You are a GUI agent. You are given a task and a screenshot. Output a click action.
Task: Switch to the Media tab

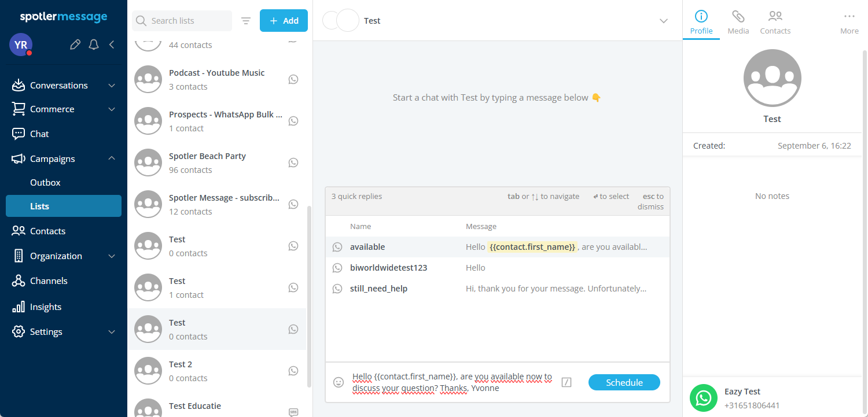(738, 23)
